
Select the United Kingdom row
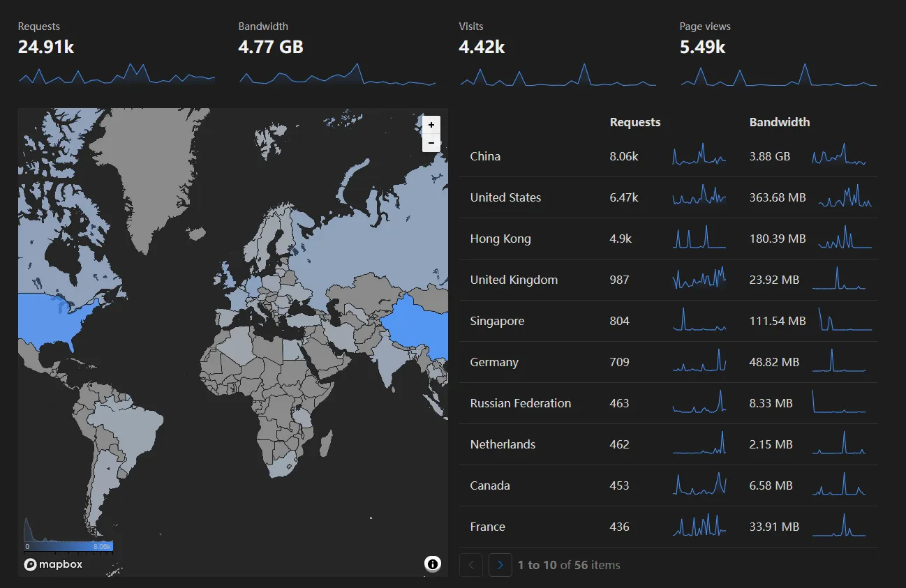point(514,280)
